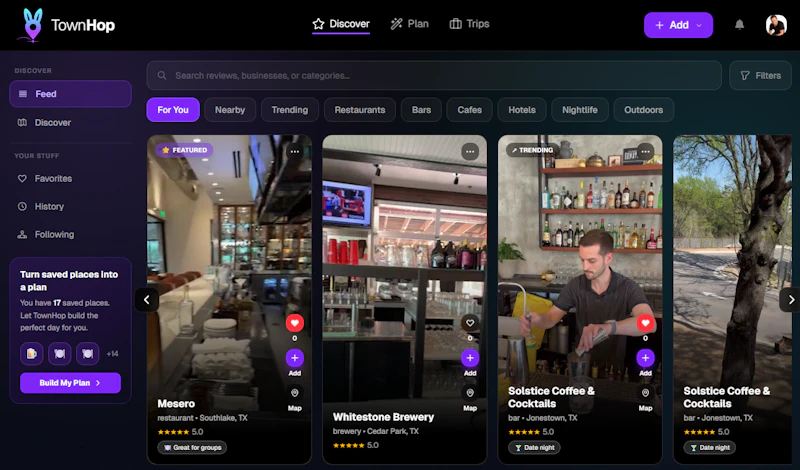The image size is (800, 470).
Task: Click the middle saved place plate icon
Action: [x=60, y=354]
